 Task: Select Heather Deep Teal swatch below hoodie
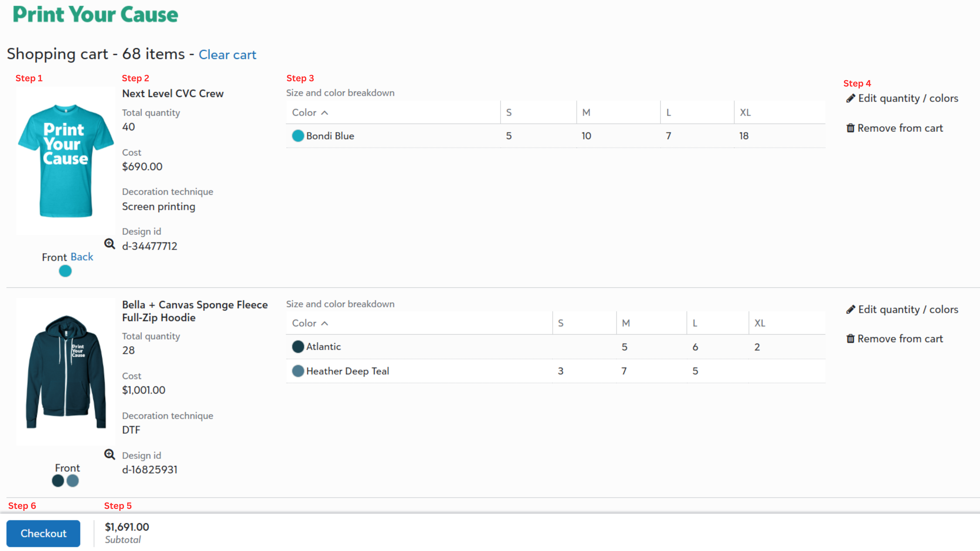pyautogui.click(x=73, y=481)
